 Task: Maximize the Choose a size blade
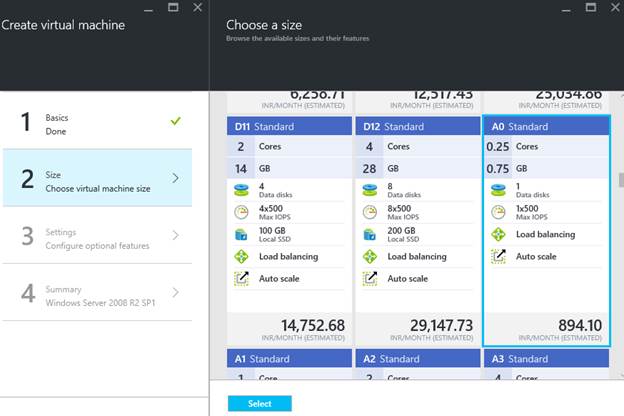pos(591,7)
